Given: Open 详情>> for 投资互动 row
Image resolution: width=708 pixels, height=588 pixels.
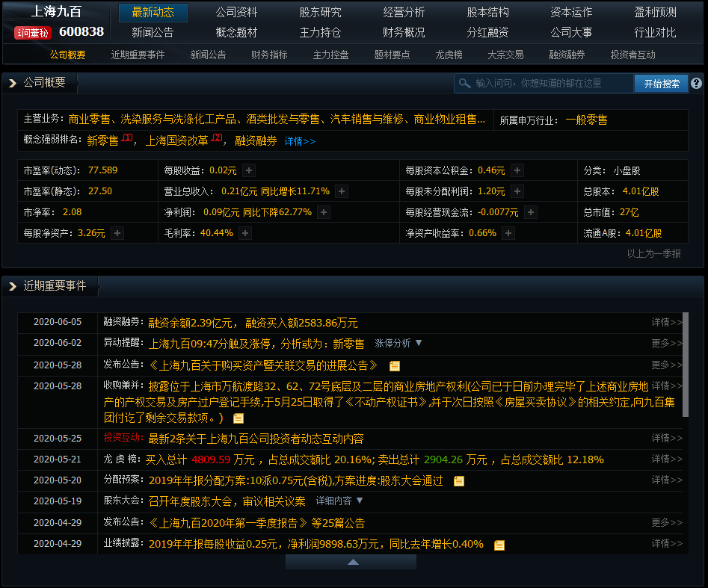Looking at the screenshot, I should click(666, 439).
